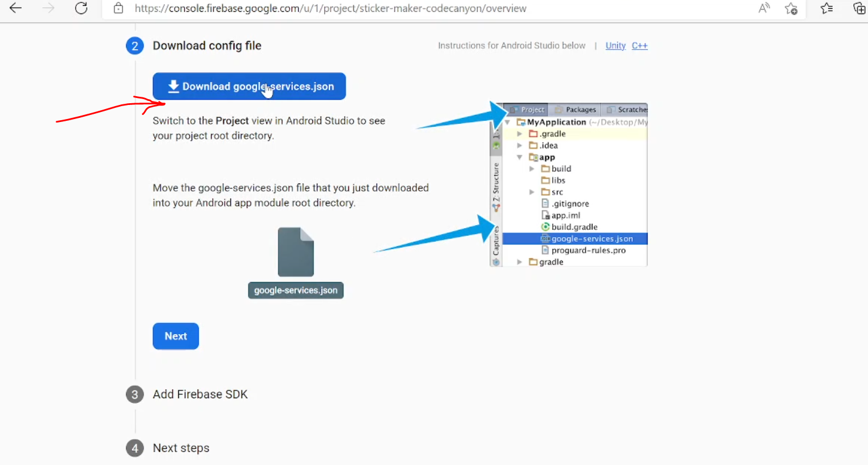Click the site lock icon
Image resolution: width=868 pixels, height=465 pixels.
[x=118, y=8]
